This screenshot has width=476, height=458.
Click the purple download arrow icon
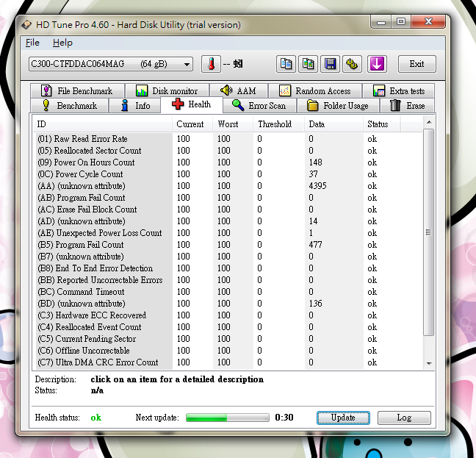[x=377, y=64]
